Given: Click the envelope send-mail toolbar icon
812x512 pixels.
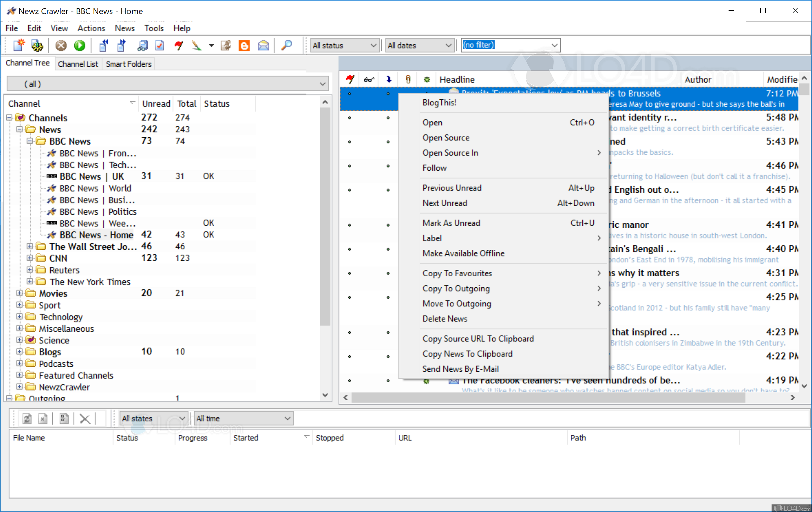Looking at the screenshot, I should click(x=263, y=45).
